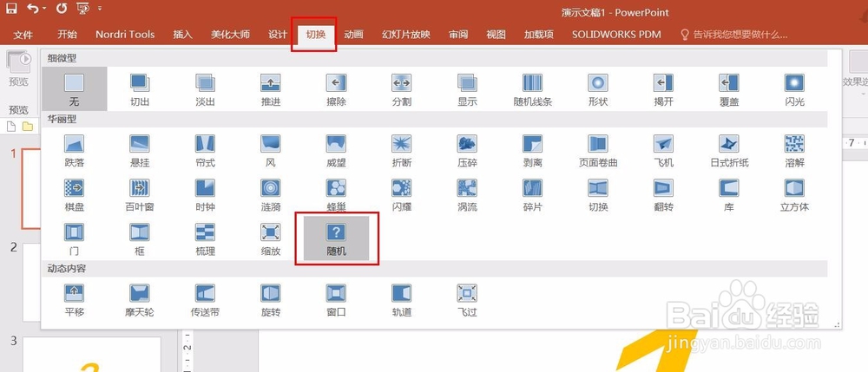
Task: Apply the 闪光 flash transition
Action: (794, 89)
